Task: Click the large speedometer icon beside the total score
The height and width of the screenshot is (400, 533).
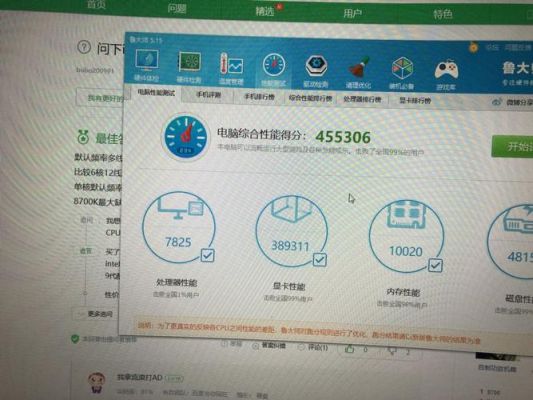Action: pos(186,137)
